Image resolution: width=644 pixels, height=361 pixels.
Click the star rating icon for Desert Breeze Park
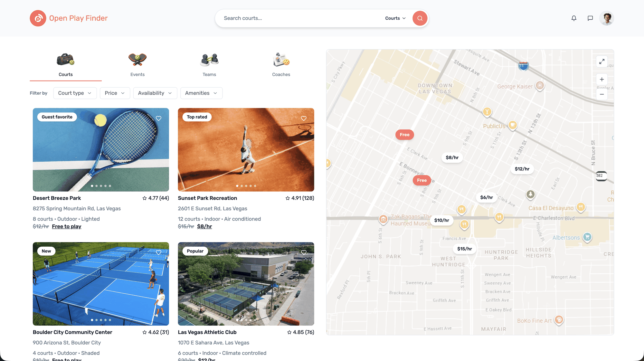[x=145, y=198]
